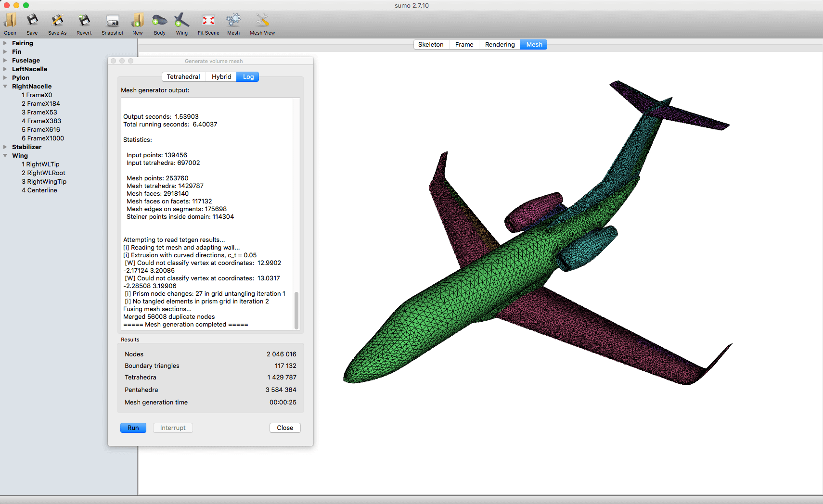The image size is (823, 504).
Task: Show the Skeleton view tab
Action: pos(430,45)
